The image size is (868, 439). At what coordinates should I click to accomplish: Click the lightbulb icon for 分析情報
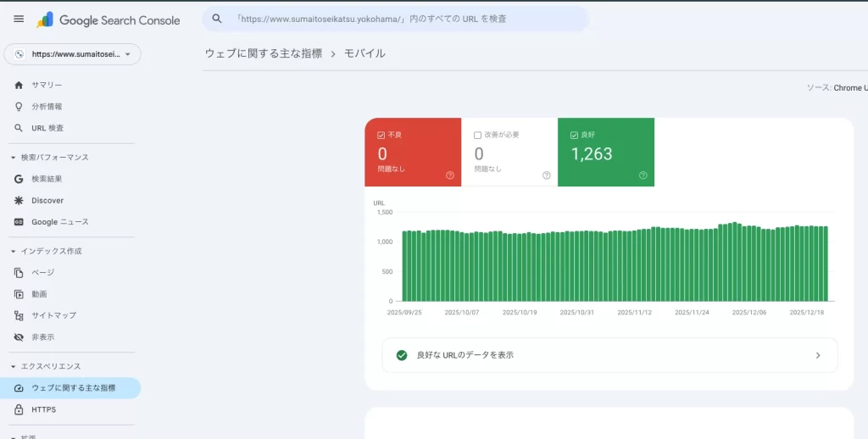(19, 107)
